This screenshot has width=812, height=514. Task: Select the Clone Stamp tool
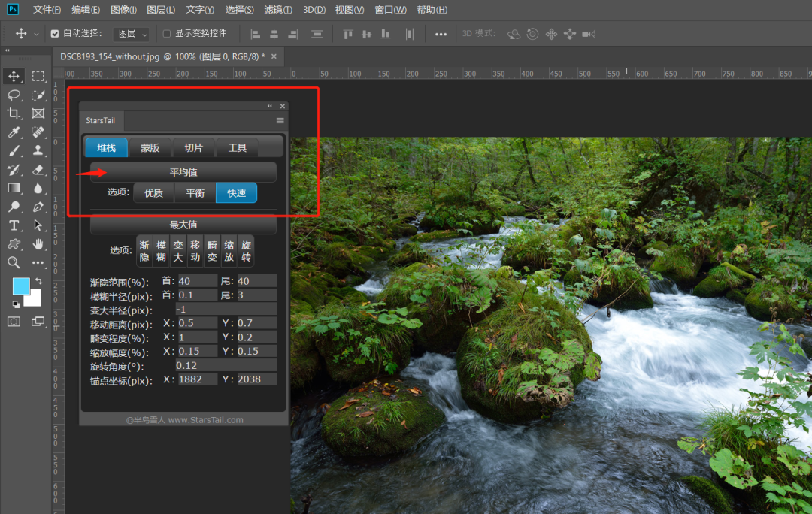tap(38, 150)
